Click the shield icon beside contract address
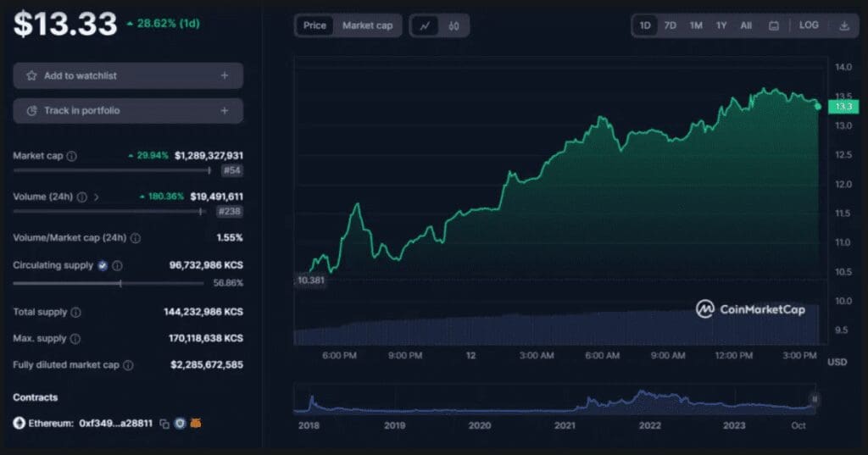 pyautogui.click(x=180, y=424)
